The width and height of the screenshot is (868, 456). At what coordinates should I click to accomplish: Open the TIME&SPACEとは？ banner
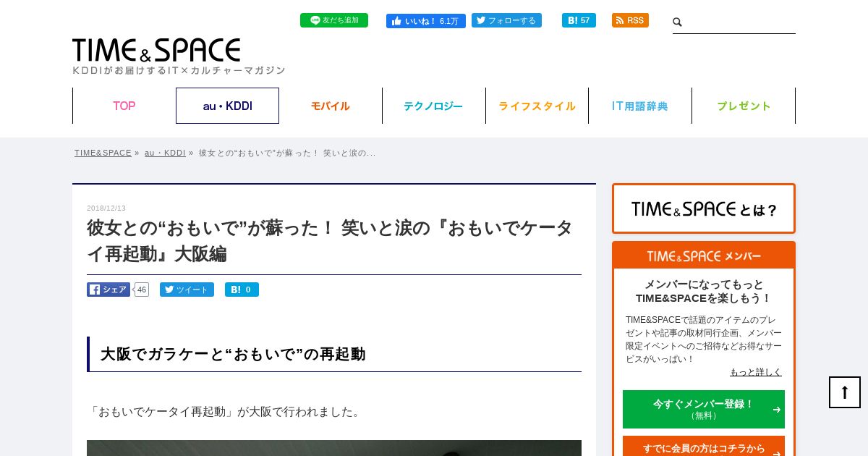pos(704,208)
